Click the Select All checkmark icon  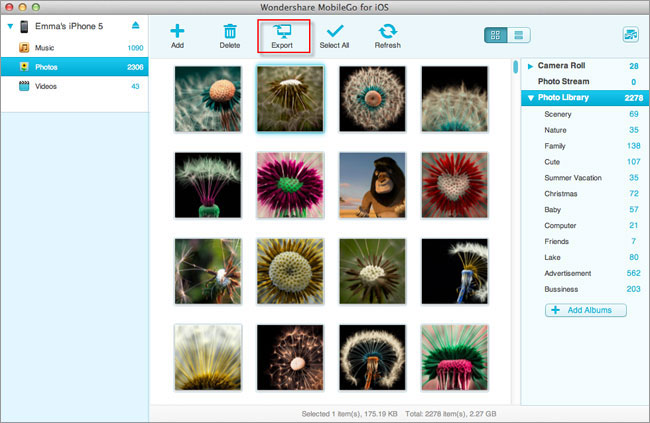pos(335,31)
